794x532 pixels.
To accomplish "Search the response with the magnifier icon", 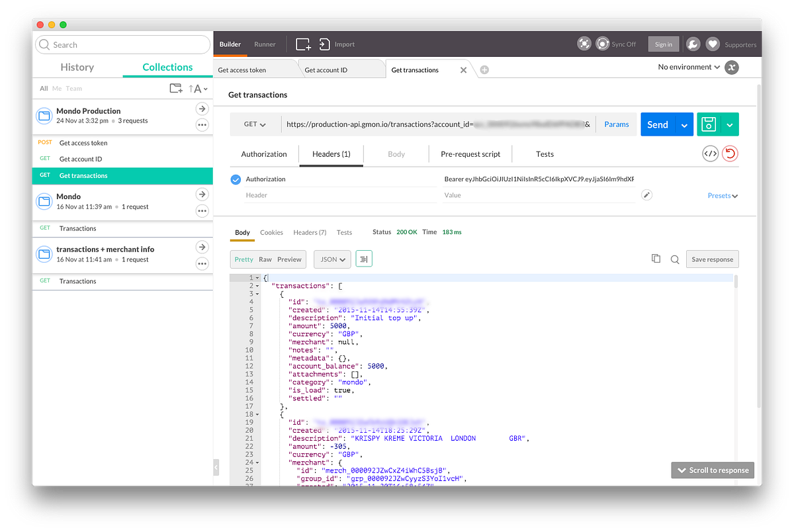I will (x=674, y=259).
